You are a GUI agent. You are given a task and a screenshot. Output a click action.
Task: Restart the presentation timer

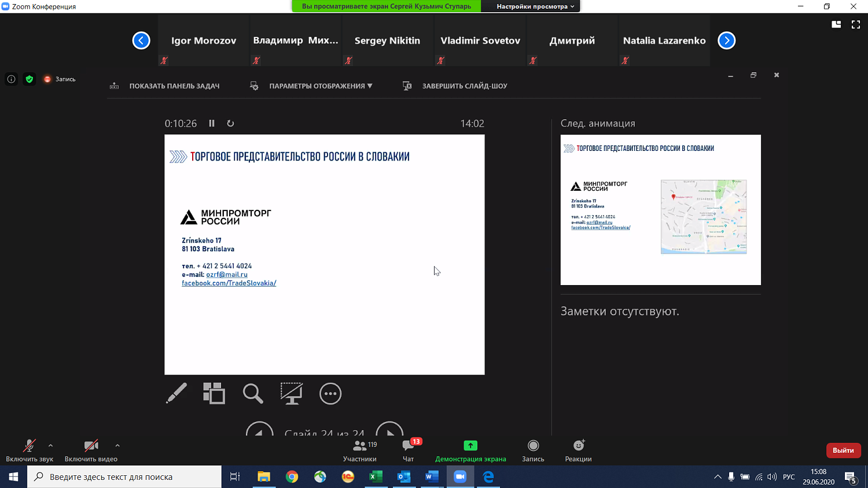pyautogui.click(x=230, y=123)
